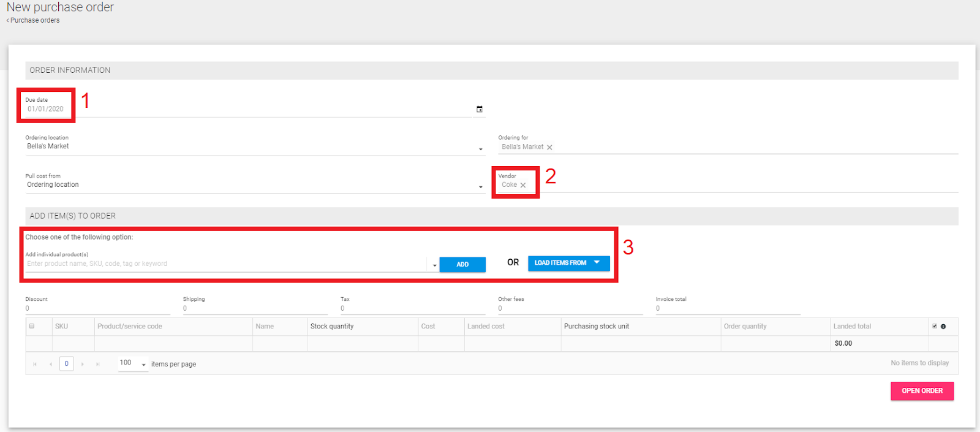Go to the previous page of items
This screenshot has height=432, width=980.
click(50, 364)
